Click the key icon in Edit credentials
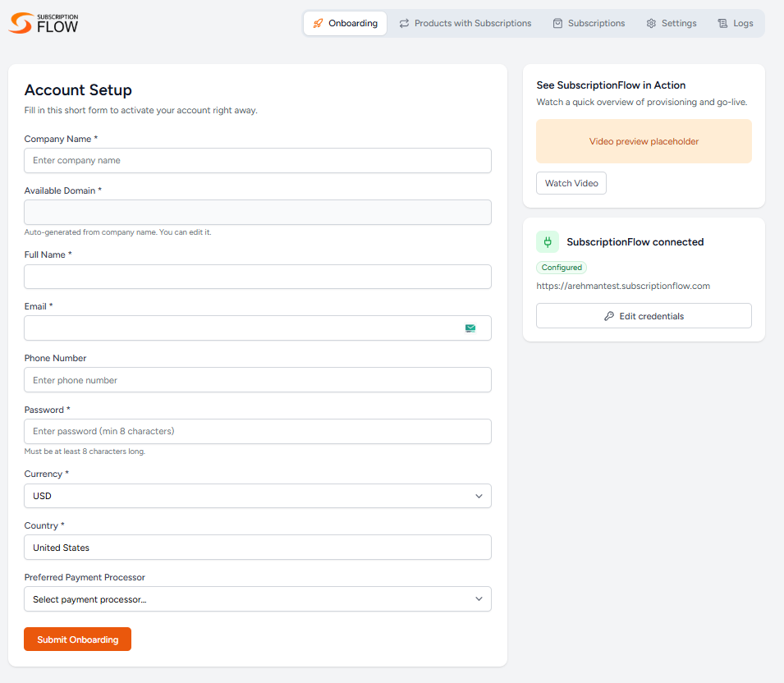The width and height of the screenshot is (784, 683). [x=609, y=316]
